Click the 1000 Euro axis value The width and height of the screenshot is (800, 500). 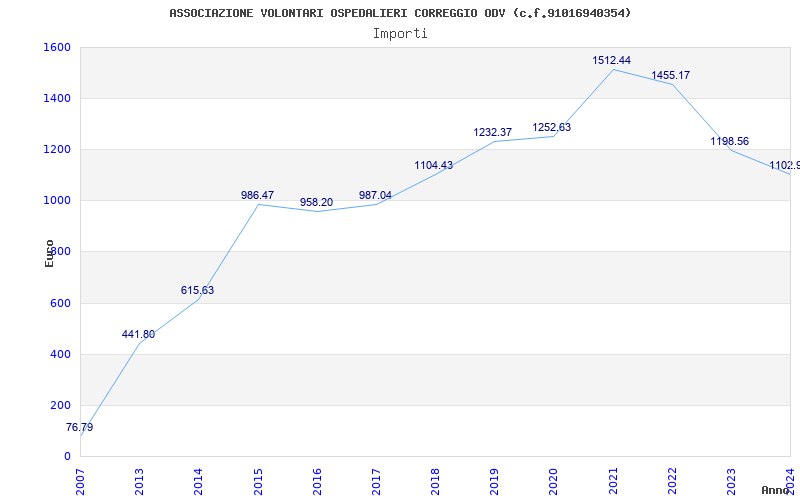(57, 201)
